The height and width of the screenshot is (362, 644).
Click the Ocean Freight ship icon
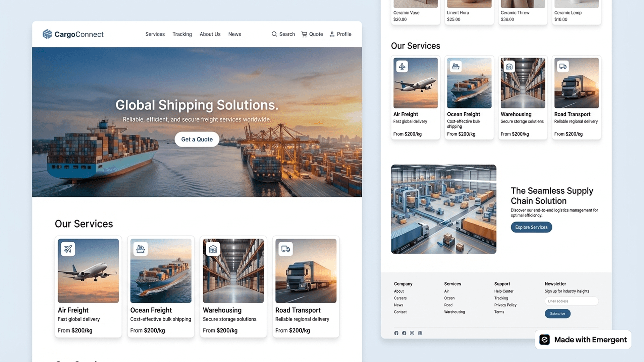[x=141, y=249]
